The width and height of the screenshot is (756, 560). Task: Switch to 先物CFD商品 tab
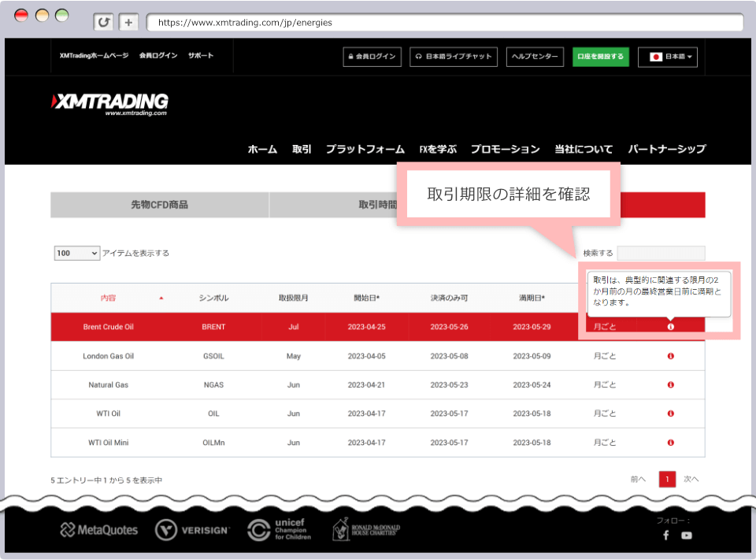pos(159,205)
